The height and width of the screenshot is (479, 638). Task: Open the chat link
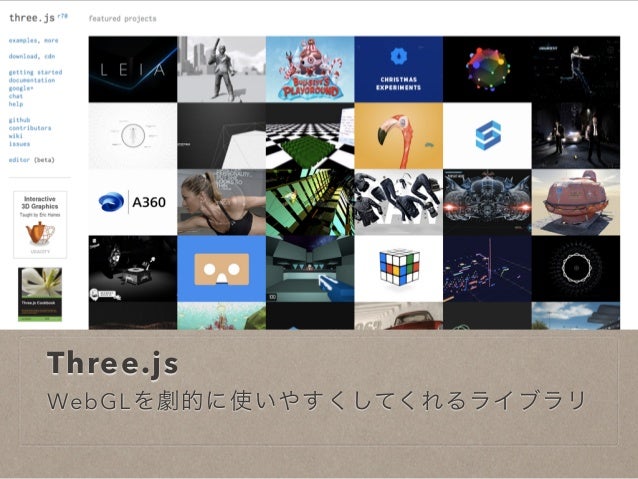pyautogui.click(x=16, y=96)
